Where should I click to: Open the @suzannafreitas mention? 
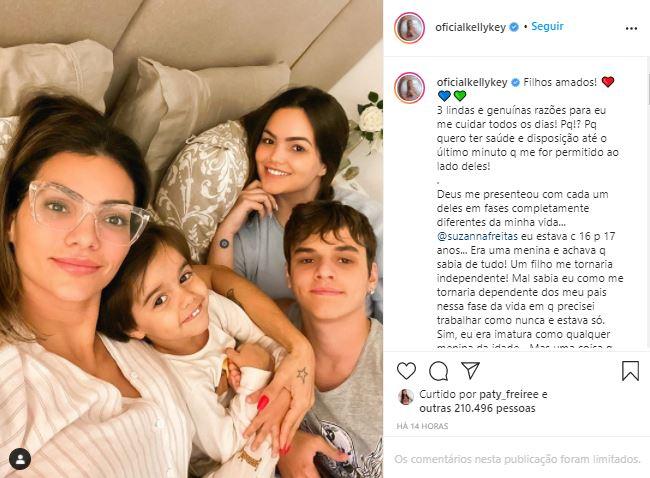(x=477, y=236)
